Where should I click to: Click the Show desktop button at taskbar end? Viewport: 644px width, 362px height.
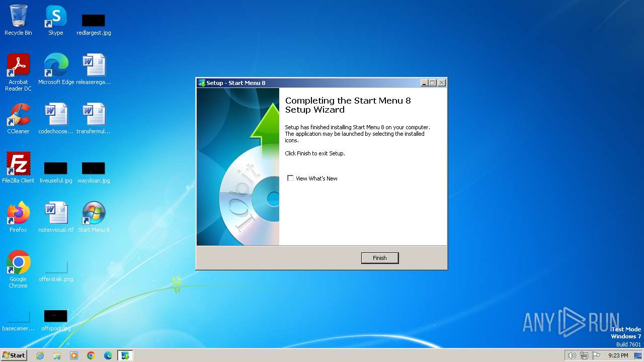point(638,355)
